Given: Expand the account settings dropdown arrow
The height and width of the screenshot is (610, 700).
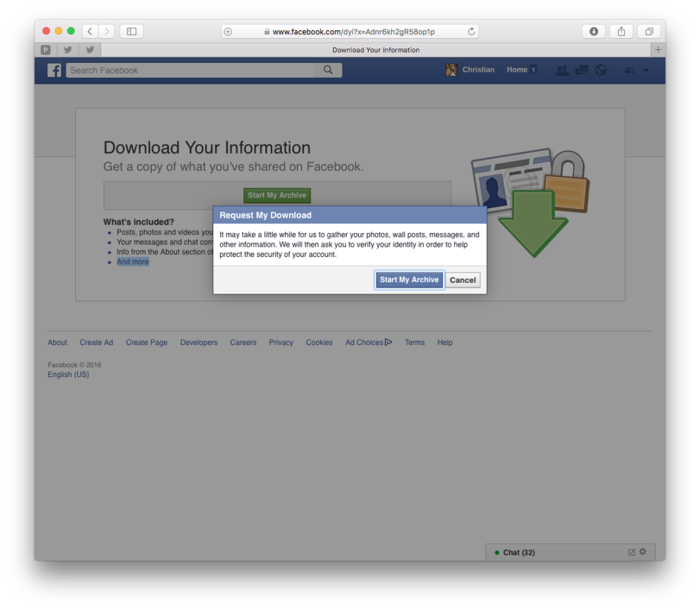Looking at the screenshot, I should [x=646, y=70].
